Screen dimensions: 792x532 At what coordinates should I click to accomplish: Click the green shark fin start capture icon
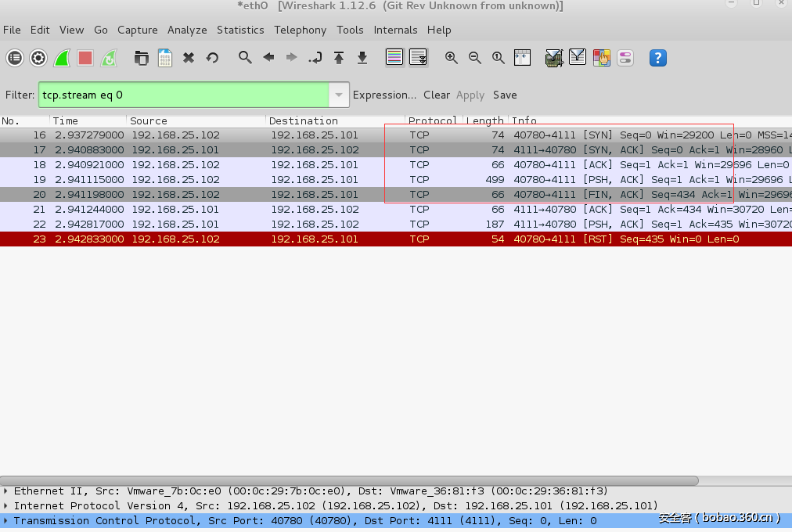point(62,58)
